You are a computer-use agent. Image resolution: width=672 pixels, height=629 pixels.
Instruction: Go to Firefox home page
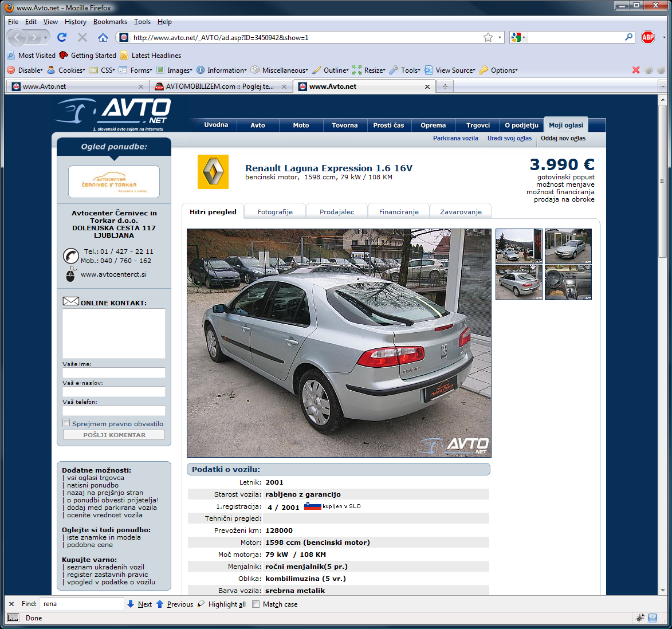[103, 37]
